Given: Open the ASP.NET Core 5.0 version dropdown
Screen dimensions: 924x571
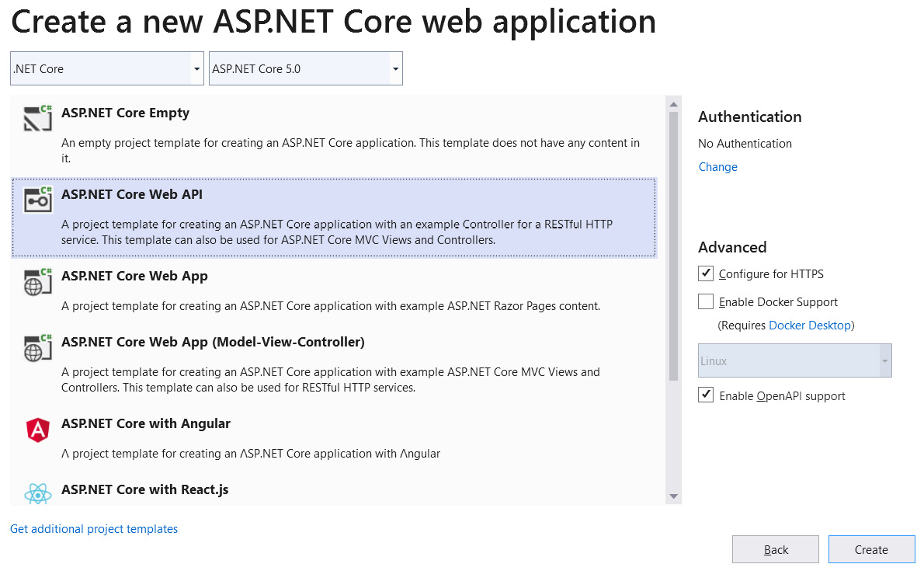Looking at the screenshot, I should [394, 68].
